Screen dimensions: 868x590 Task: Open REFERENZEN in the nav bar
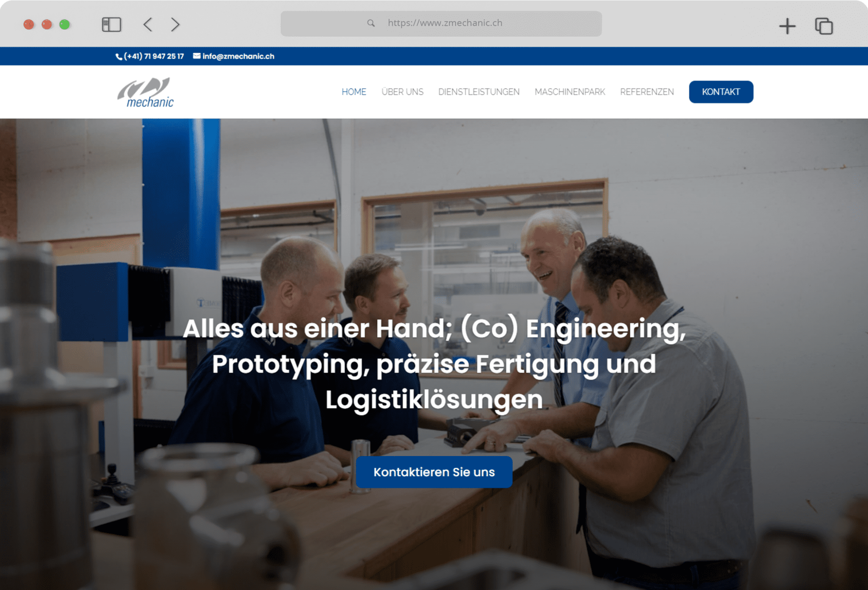(x=647, y=92)
